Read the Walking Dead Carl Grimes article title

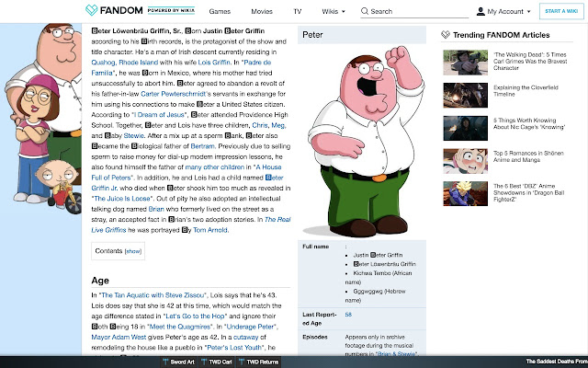[x=530, y=62]
